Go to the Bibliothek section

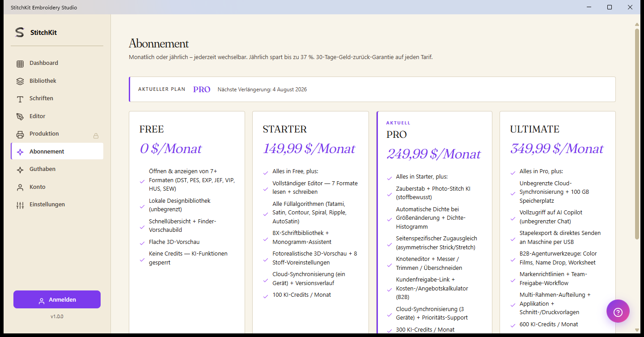57,81
